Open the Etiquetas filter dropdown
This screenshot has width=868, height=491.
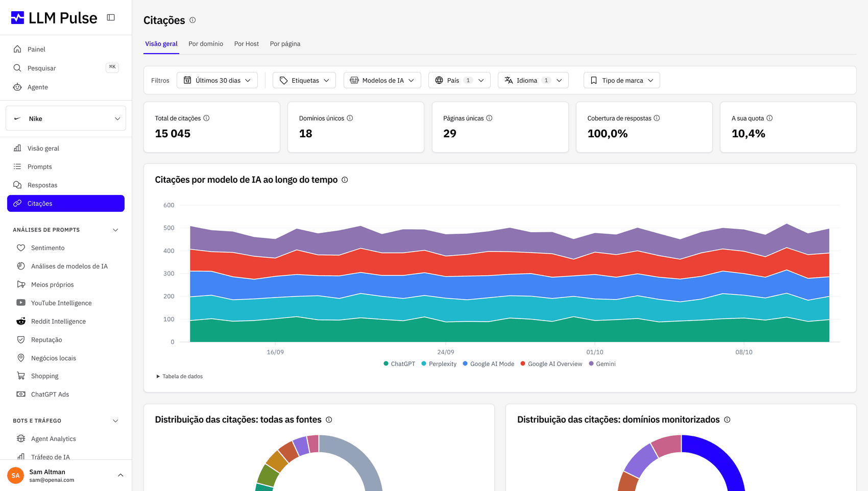(304, 80)
